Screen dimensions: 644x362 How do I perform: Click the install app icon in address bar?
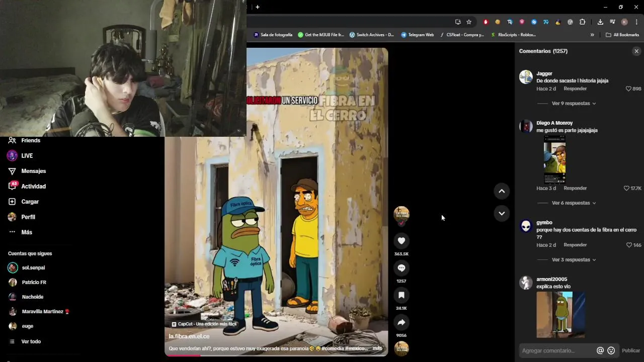point(458,22)
